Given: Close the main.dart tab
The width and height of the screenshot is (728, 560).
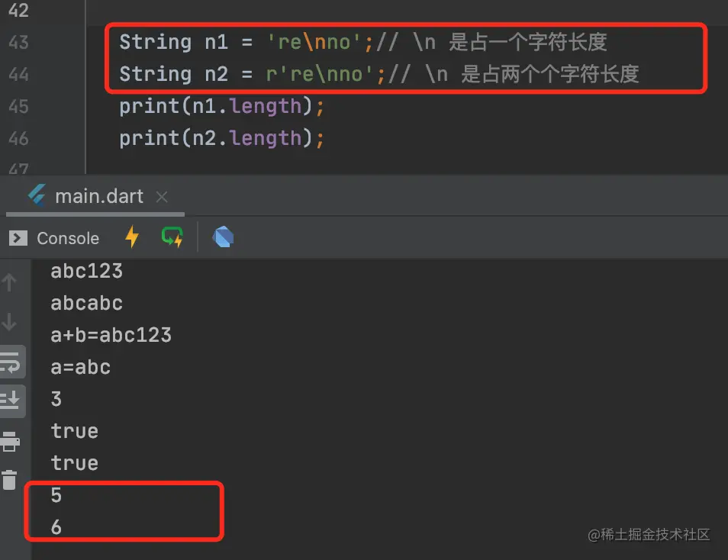Looking at the screenshot, I should (x=161, y=197).
